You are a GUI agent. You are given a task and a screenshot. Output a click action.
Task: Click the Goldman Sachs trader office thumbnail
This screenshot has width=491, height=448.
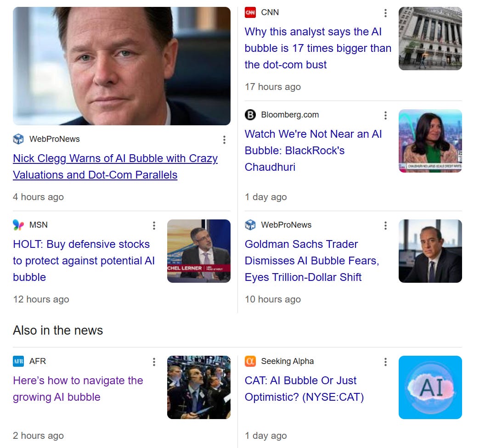click(430, 251)
